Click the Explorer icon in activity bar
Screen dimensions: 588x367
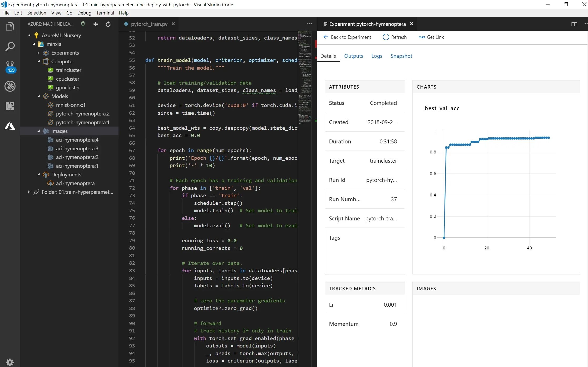[x=10, y=26]
